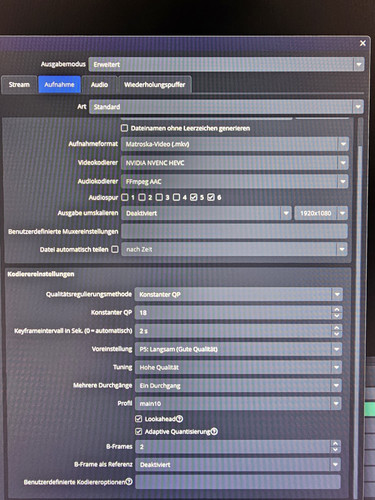This screenshot has height=500, width=375.
Task: Switch to the Wiederholungspuffer tab
Action: [154, 85]
